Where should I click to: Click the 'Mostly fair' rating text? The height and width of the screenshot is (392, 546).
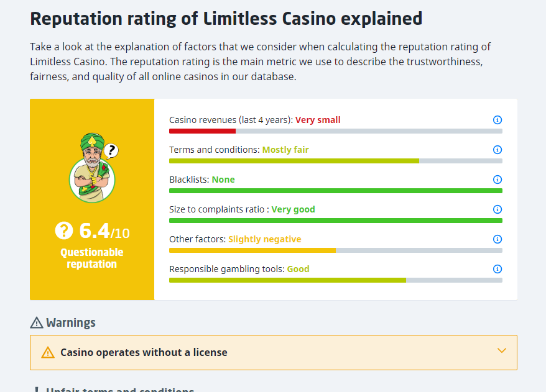tap(285, 150)
